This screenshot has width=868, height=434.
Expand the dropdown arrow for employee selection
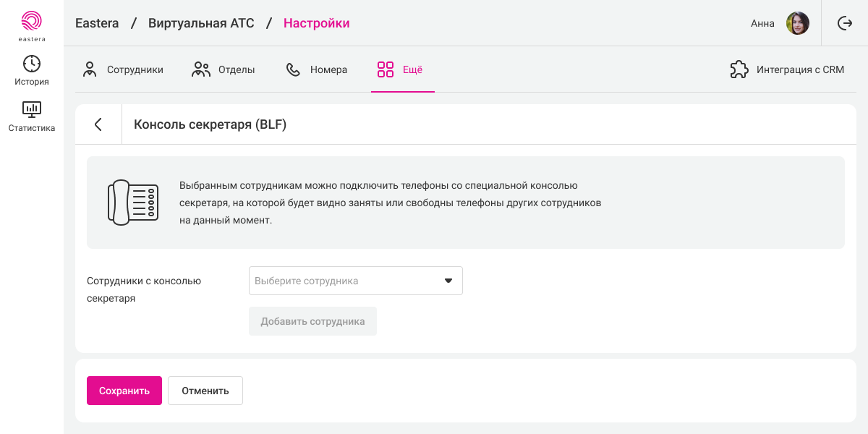coord(448,281)
